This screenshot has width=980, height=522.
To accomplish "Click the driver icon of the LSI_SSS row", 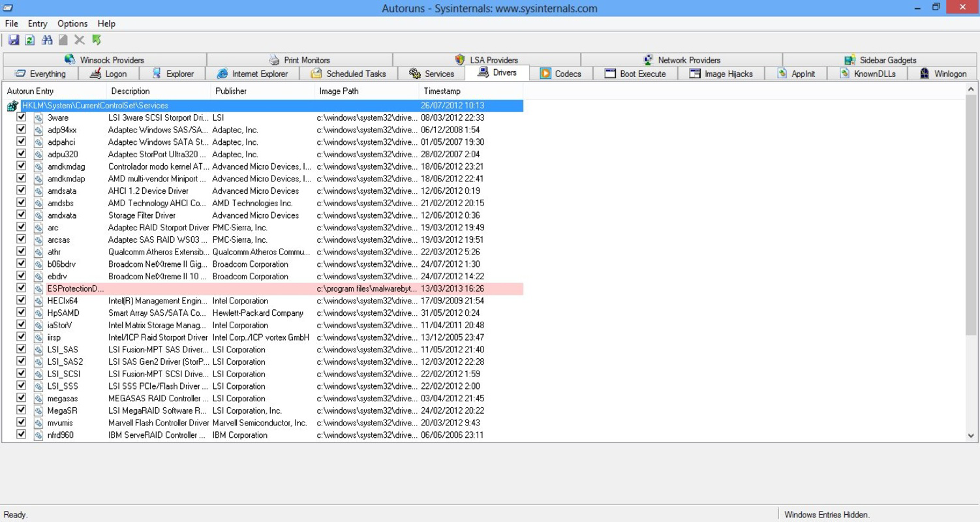I will click(x=38, y=386).
